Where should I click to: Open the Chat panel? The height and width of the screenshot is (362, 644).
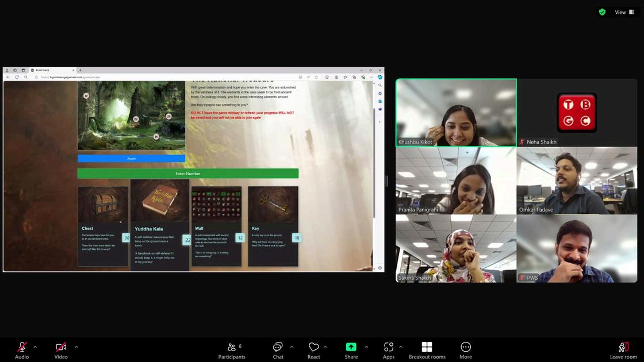pyautogui.click(x=278, y=351)
